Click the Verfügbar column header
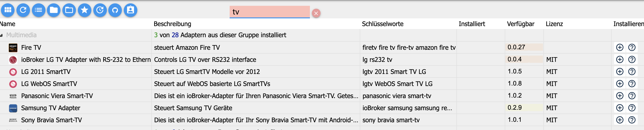 [520, 24]
